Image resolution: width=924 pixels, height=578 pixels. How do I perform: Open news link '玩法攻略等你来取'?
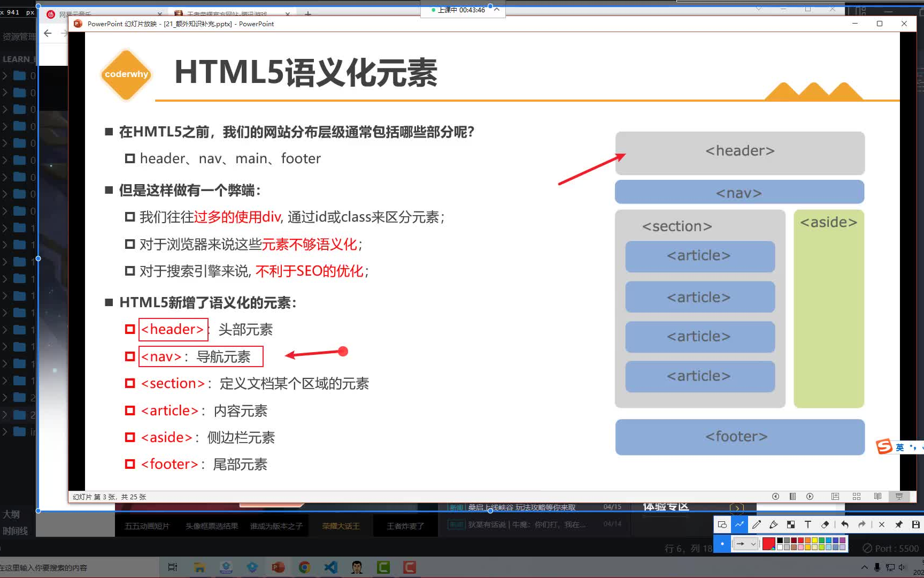coord(545,507)
